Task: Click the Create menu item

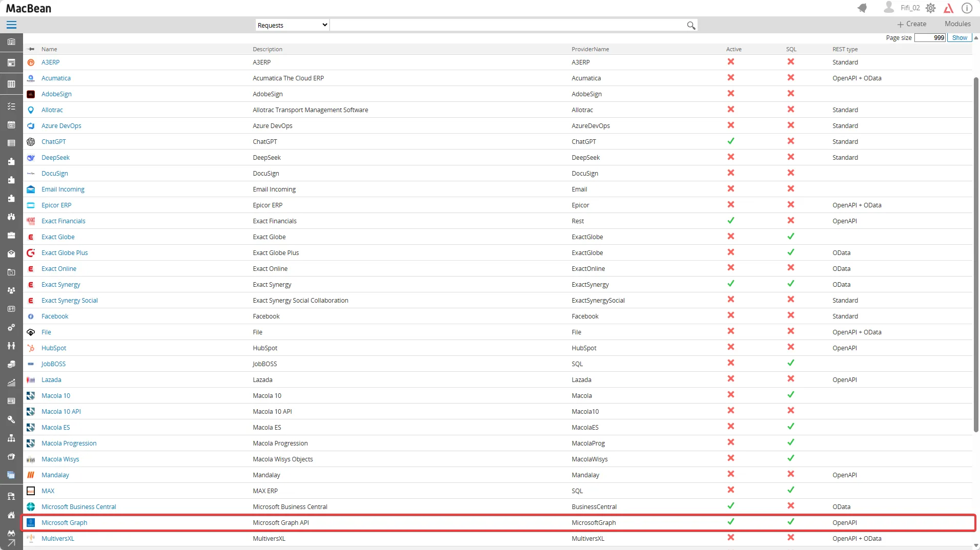Action: pyautogui.click(x=912, y=24)
